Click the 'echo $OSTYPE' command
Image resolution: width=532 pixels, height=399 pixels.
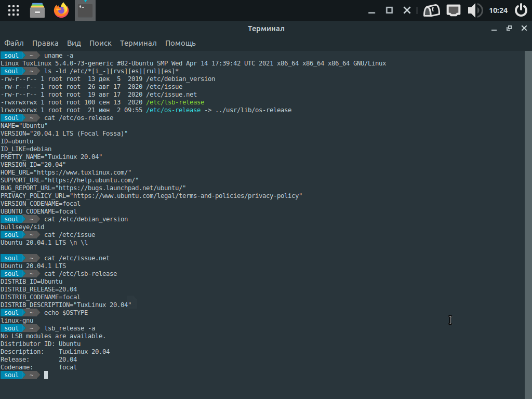(x=66, y=313)
